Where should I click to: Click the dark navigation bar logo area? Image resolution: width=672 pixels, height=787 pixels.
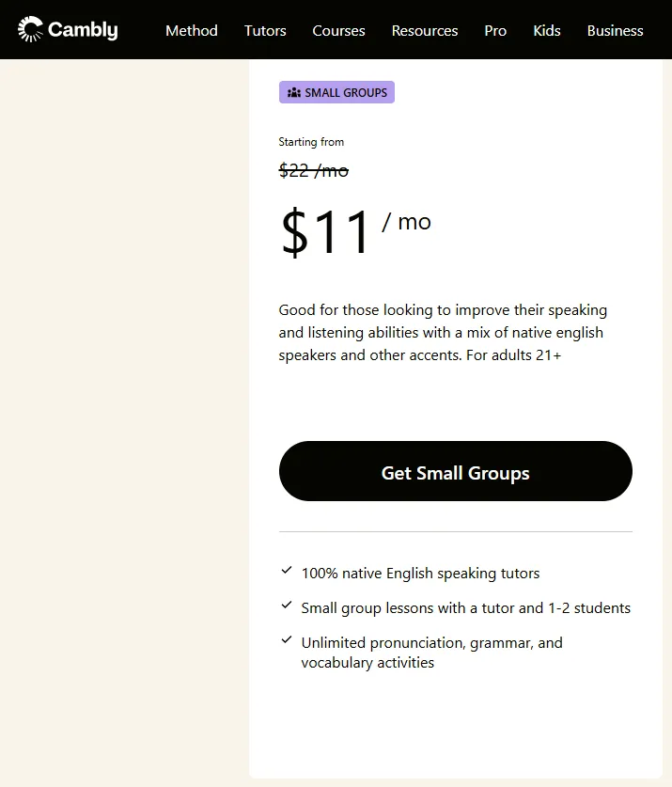point(67,29)
